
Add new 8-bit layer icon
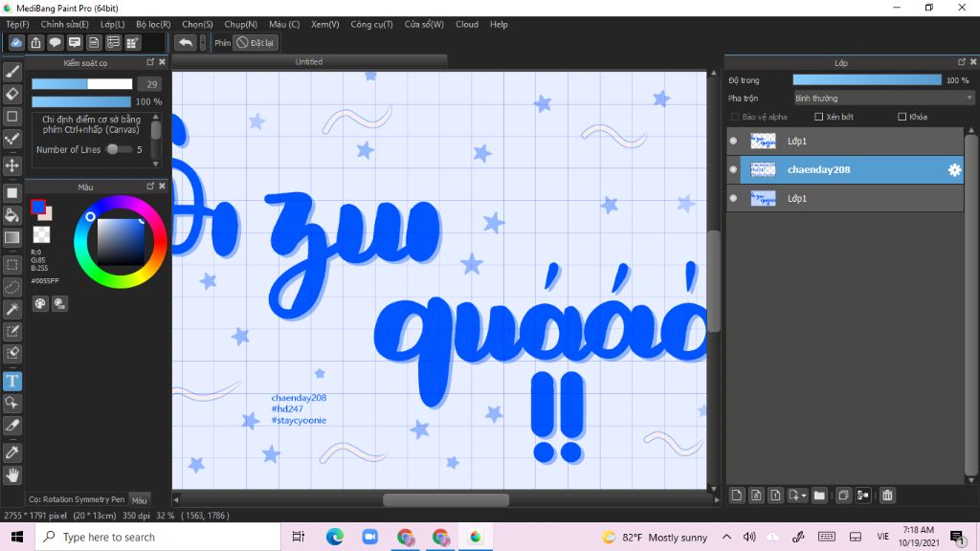(x=756, y=496)
